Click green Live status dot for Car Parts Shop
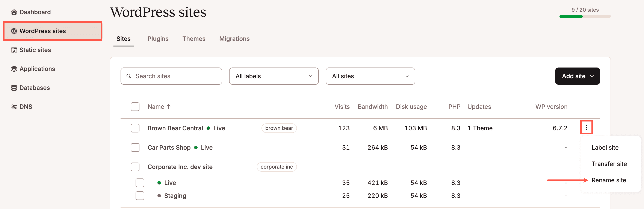This screenshot has height=209, width=644. tap(196, 147)
